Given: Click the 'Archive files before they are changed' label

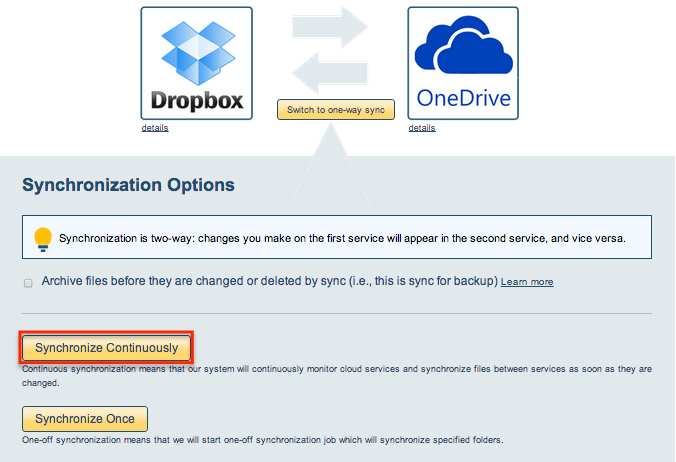Looking at the screenshot, I should [269, 281].
